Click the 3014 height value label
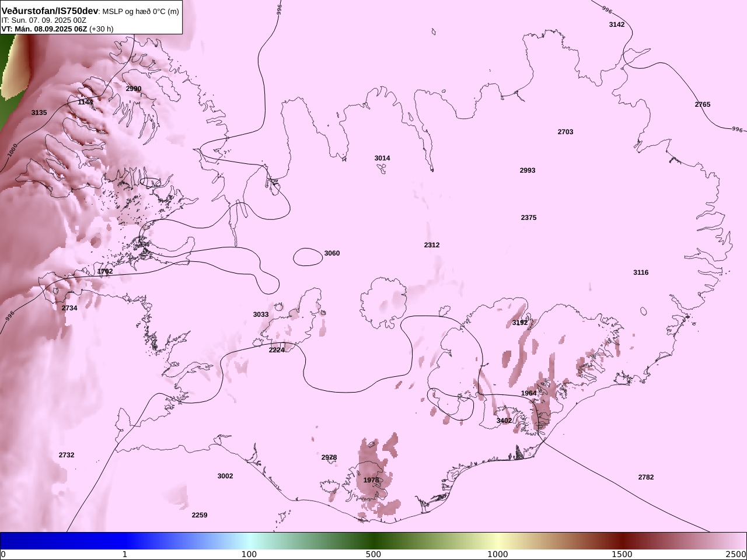Viewport: 747px width, 560px height. tap(382, 158)
